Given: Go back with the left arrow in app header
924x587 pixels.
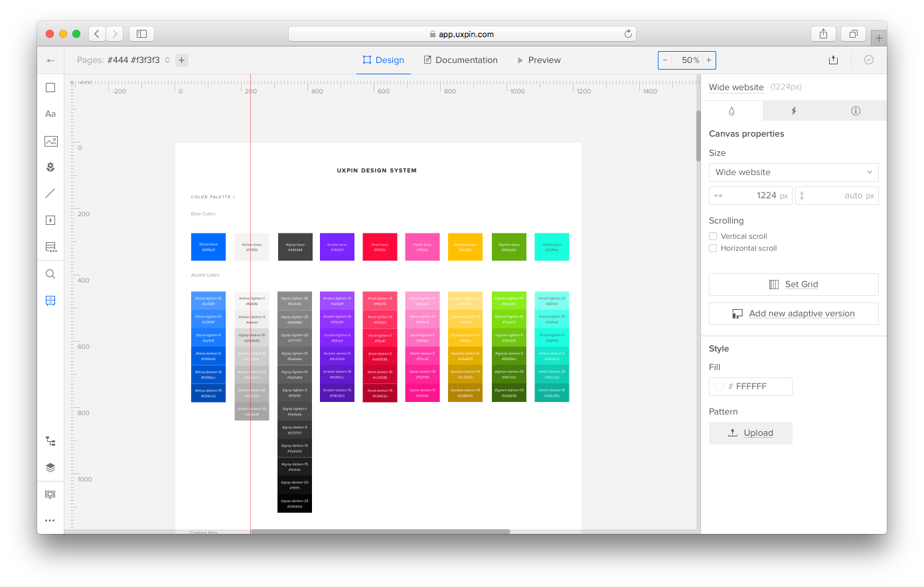Looking at the screenshot, I should 50,60.
